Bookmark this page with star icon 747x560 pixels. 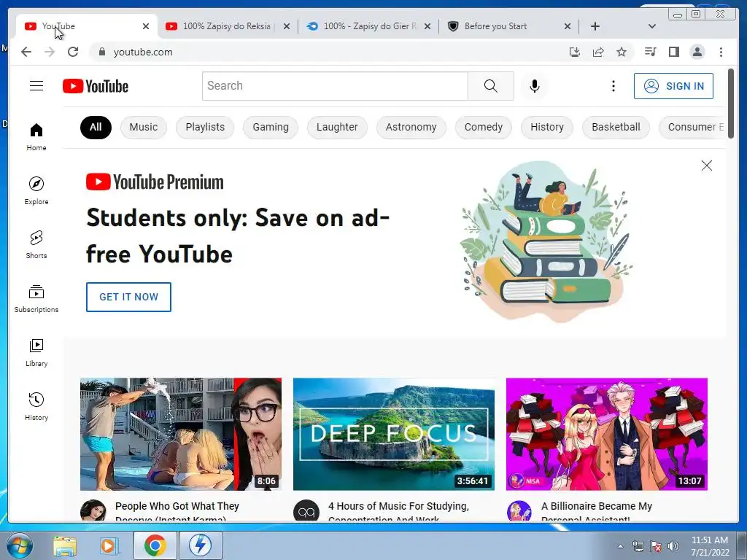[x=622, y=52]
